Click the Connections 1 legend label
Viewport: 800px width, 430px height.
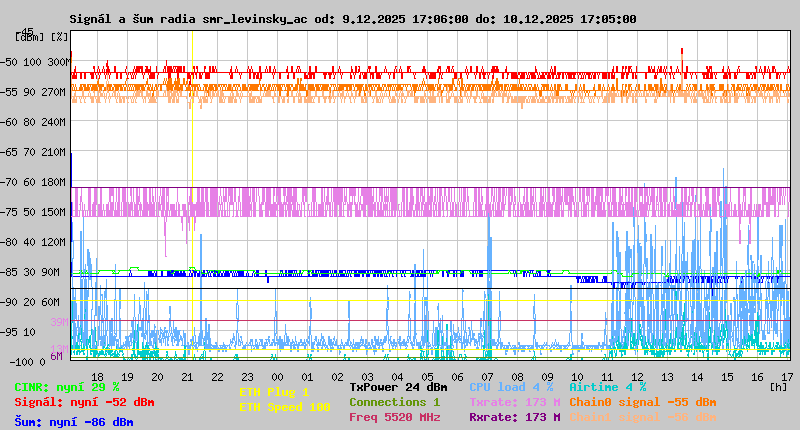[x=394, y=402]
